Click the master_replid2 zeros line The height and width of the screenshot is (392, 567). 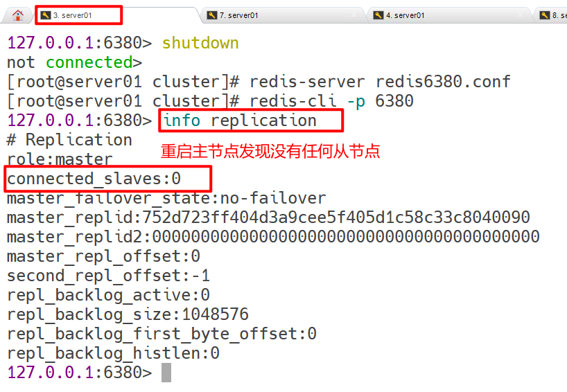pos(273,237)
